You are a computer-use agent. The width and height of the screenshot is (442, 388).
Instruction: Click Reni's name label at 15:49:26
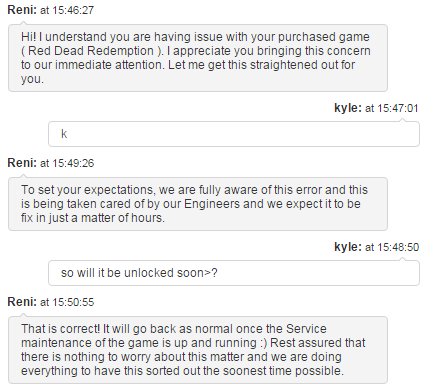[x=22, y=163]
